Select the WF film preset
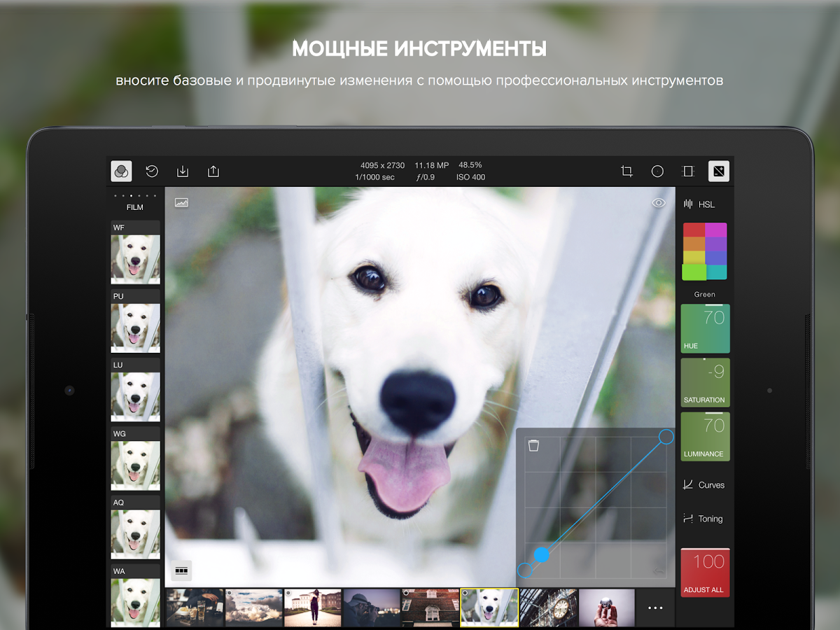This screenshot has width=840, height=630. [x=135, y=252]
